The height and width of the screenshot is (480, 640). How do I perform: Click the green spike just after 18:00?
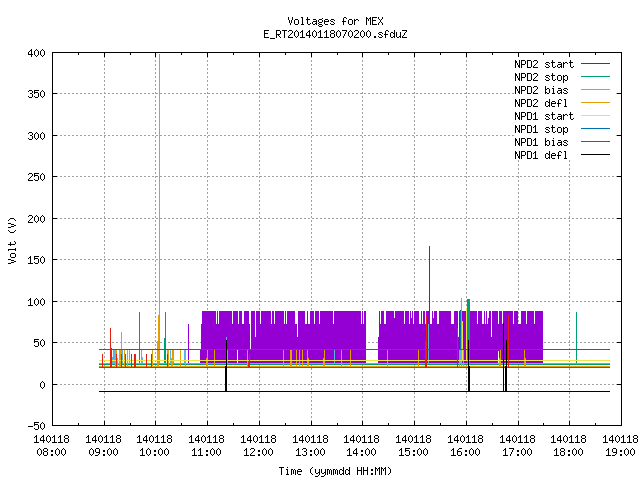(576, 337)
